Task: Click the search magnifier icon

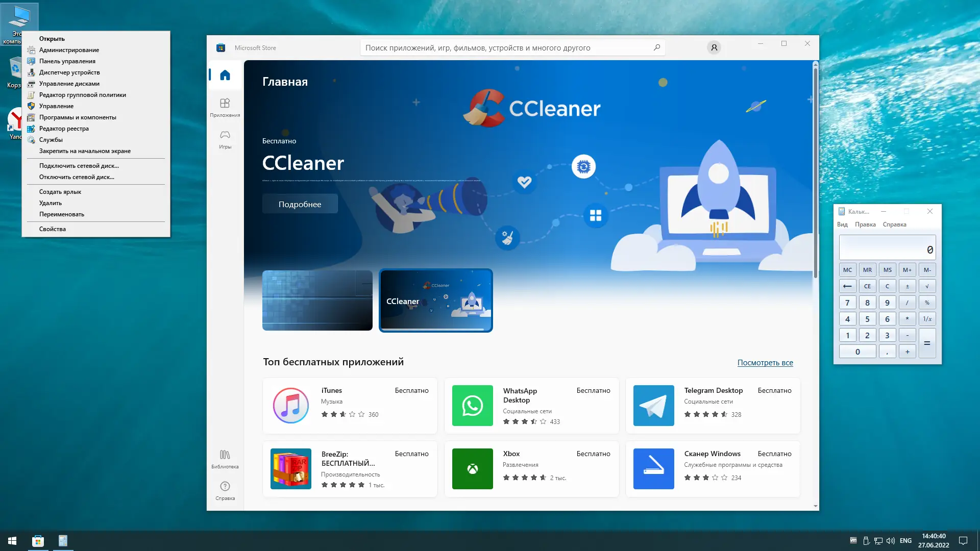Action: (657, 48)
